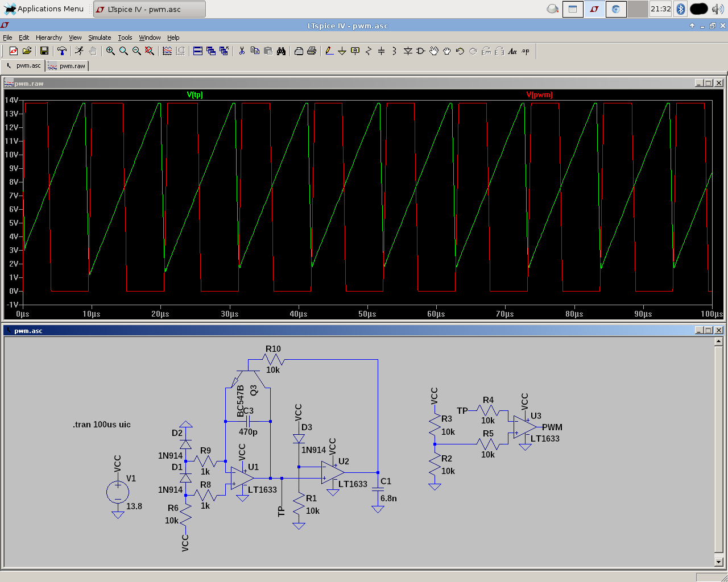Click the Text Aa tool icon
This screenshot has height=582, width=728.
coord(512,51)
